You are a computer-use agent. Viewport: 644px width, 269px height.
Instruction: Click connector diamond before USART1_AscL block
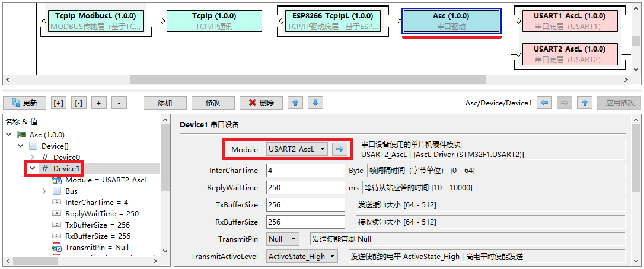click(x=519, y=21)
